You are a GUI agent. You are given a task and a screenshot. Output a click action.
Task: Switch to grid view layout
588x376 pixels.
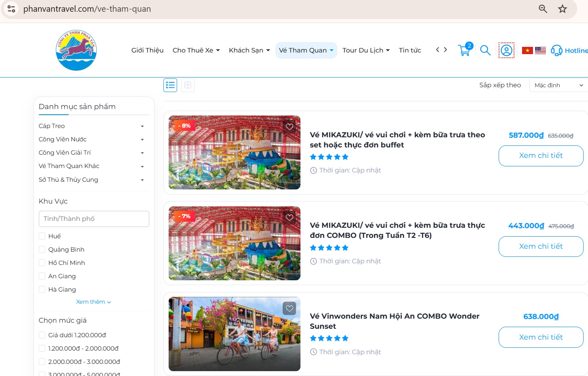[188, 85]
